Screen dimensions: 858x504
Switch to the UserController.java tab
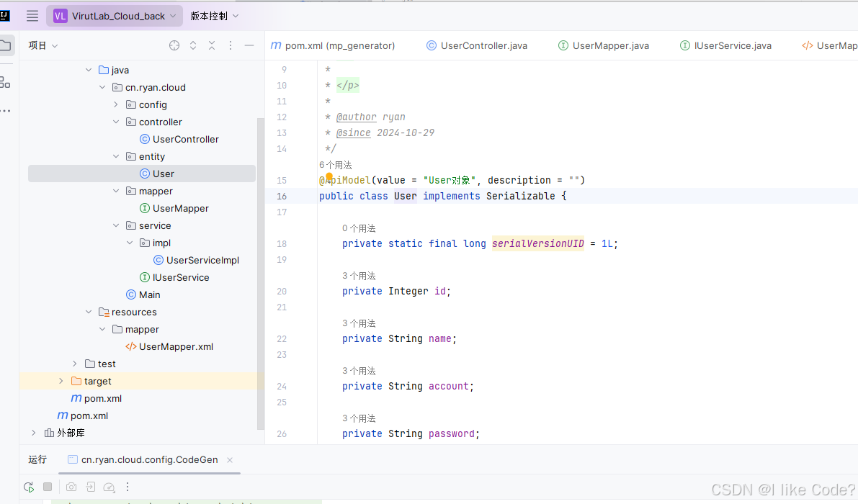point(476,45)
